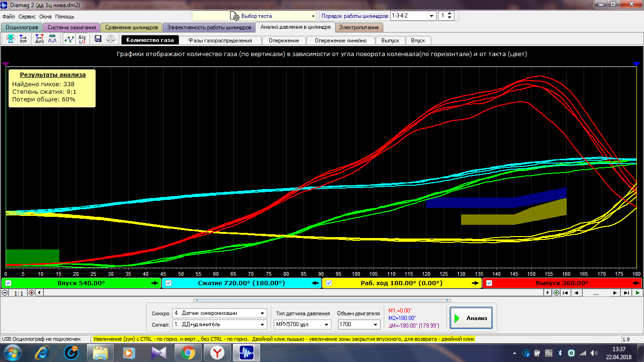Switch to Сравнение цилиндров tab

[x=132, y=27]
